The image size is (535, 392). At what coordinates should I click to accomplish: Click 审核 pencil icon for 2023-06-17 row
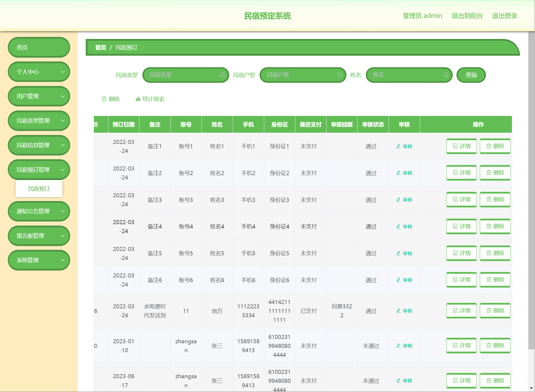(x=398, y=380)
